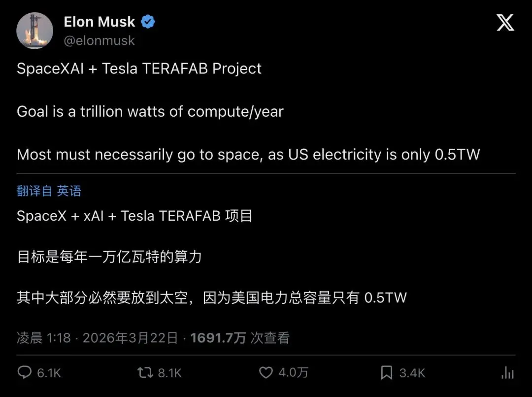Click the TERAFAB Project original tweet line

(x=139, y=68)
